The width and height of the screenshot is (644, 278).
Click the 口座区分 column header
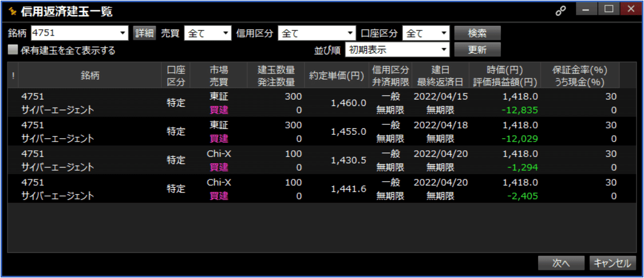(x=176, y=76)
